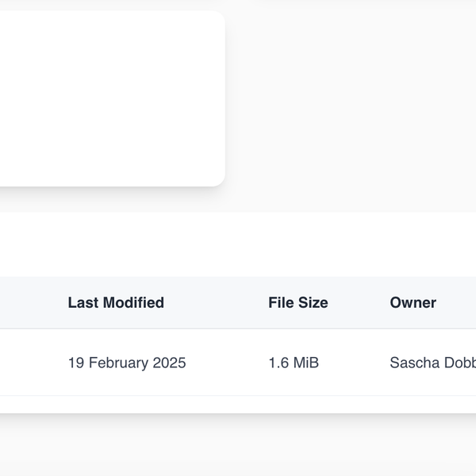Click the MiB unit in the size value
The image size is (476, 476).
pos(306,363)
